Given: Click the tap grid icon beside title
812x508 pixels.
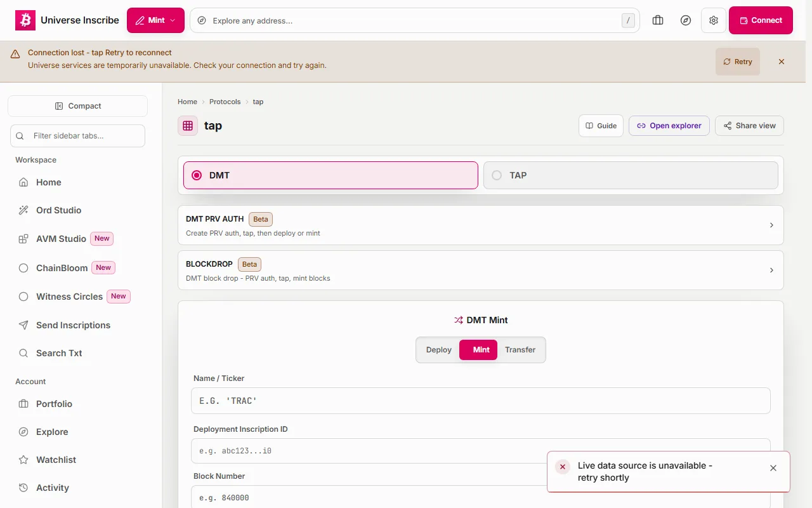Looking at the screenshot, I should 188,126.
